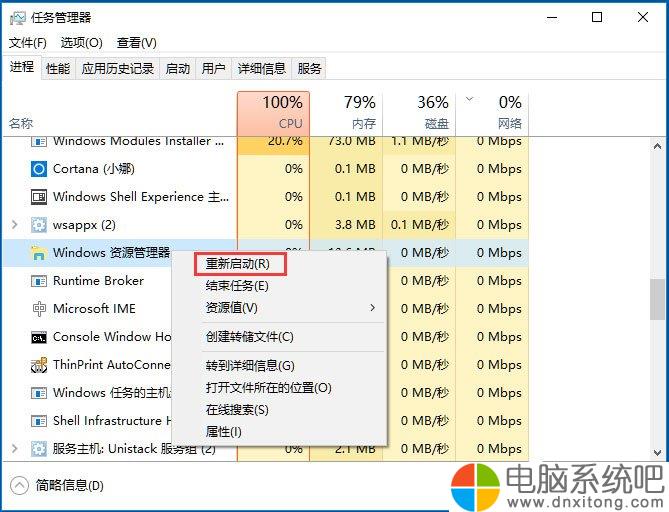
Task: Switch to the 用户 tab
Action: click(x=213, y=68)
